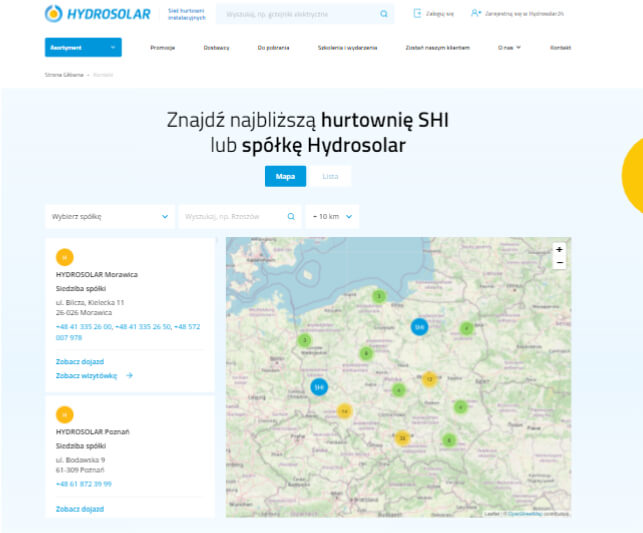Click the blue SHI marker in western Poland

(319, 387)
